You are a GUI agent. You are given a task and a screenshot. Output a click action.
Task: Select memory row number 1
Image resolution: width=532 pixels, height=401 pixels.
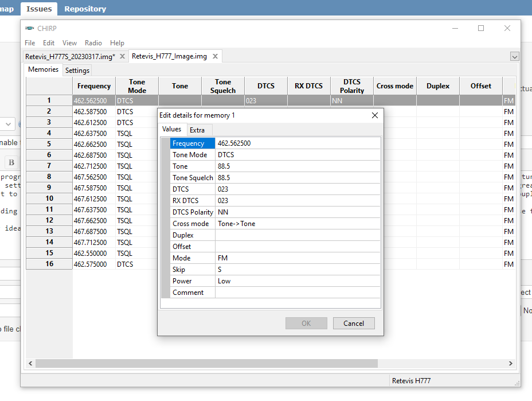(x=49, y=100)
